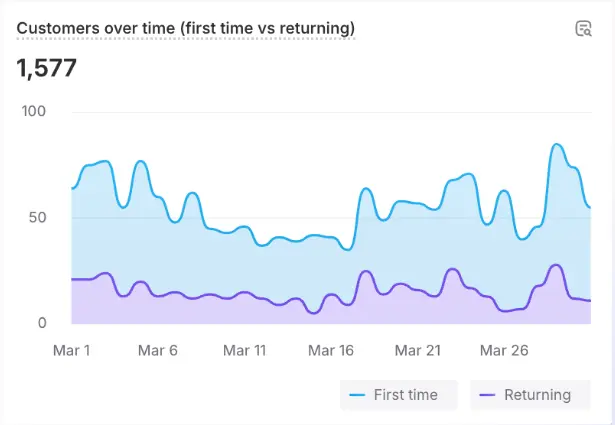Select the Mar 11 x-axis label
Screen dimensions: 615x425
(245, 351)
